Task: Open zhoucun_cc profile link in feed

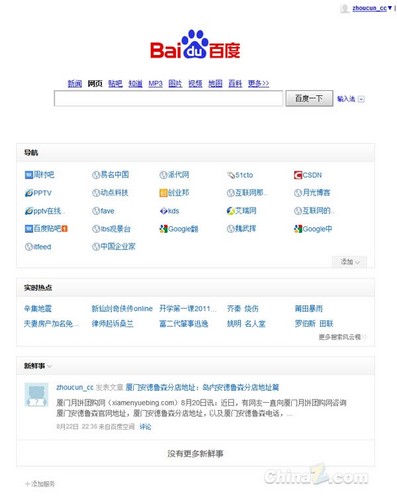Action: pyautogui.click(x=75, y=388)
